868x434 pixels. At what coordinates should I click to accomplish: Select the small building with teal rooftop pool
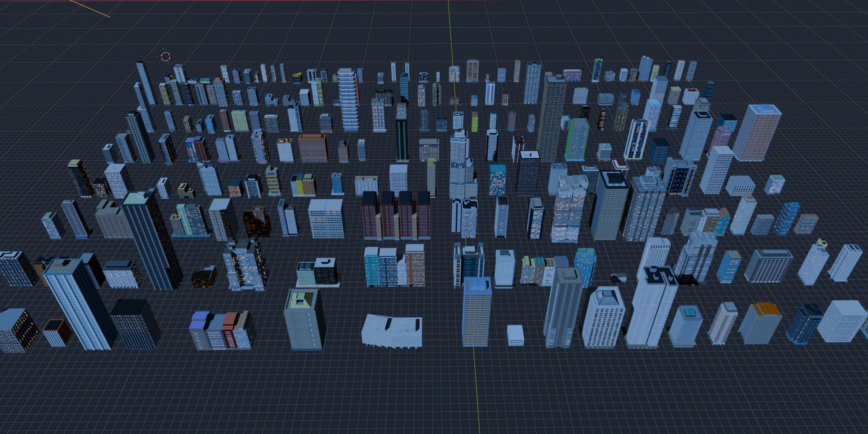pyautogui.click(x=685, y=326)
